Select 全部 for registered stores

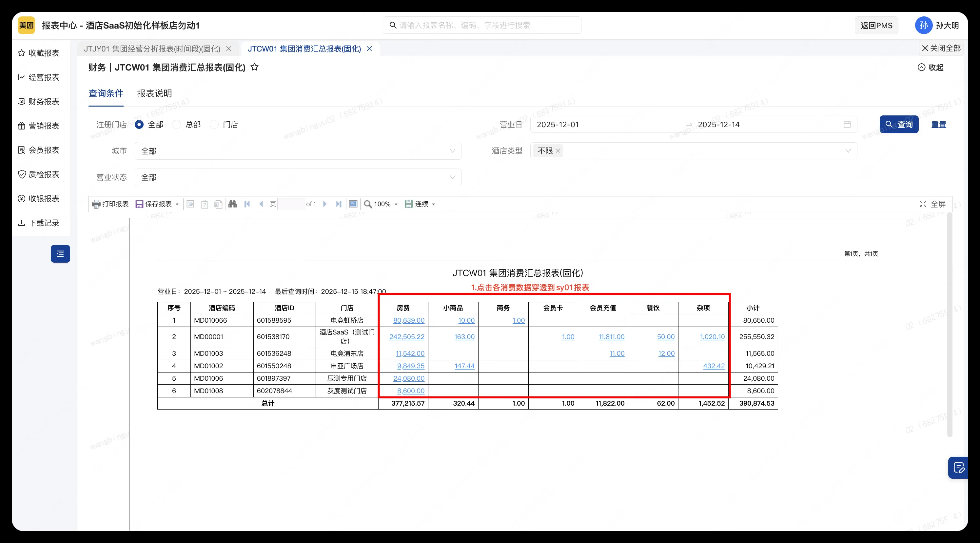139,124
